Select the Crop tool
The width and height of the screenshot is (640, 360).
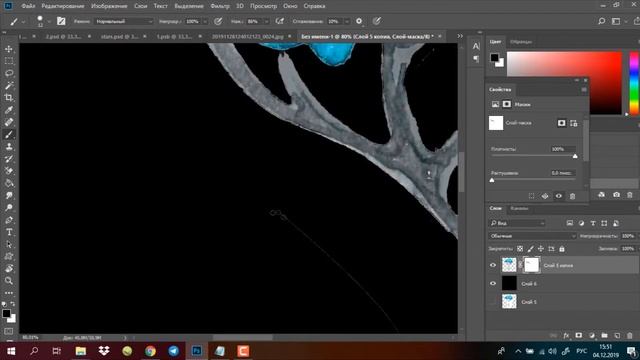tap(9, 98)
